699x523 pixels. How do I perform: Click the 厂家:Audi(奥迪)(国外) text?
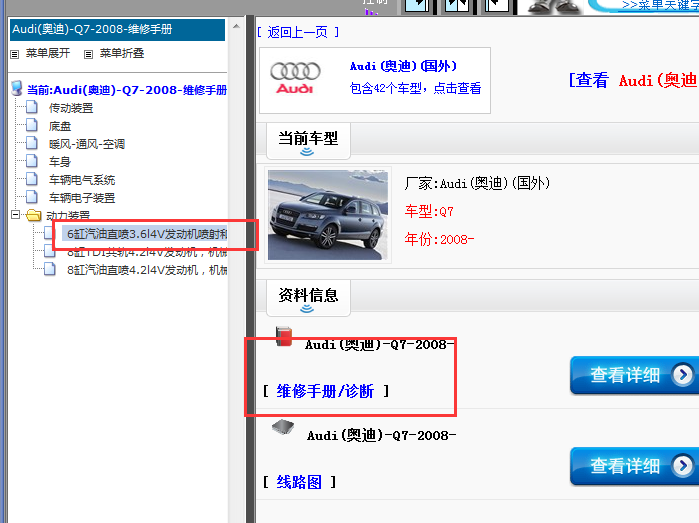pyautogui.click(x=477, y=183)
